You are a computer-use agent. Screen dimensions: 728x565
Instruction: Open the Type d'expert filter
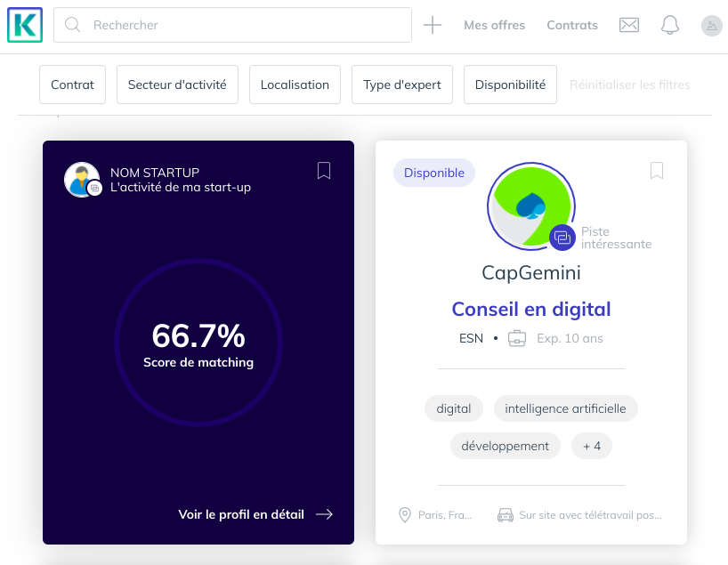[x=402, y=85]
